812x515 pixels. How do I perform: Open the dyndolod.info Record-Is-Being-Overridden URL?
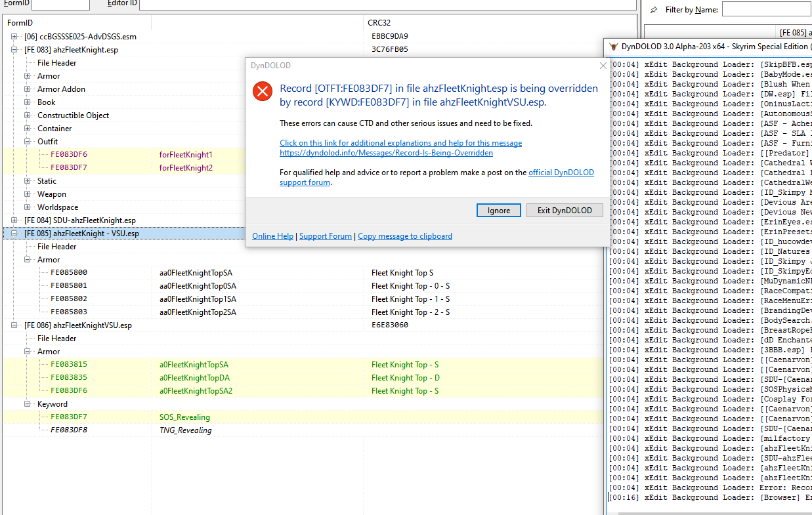pyautogui.click(x=386, y=153)
